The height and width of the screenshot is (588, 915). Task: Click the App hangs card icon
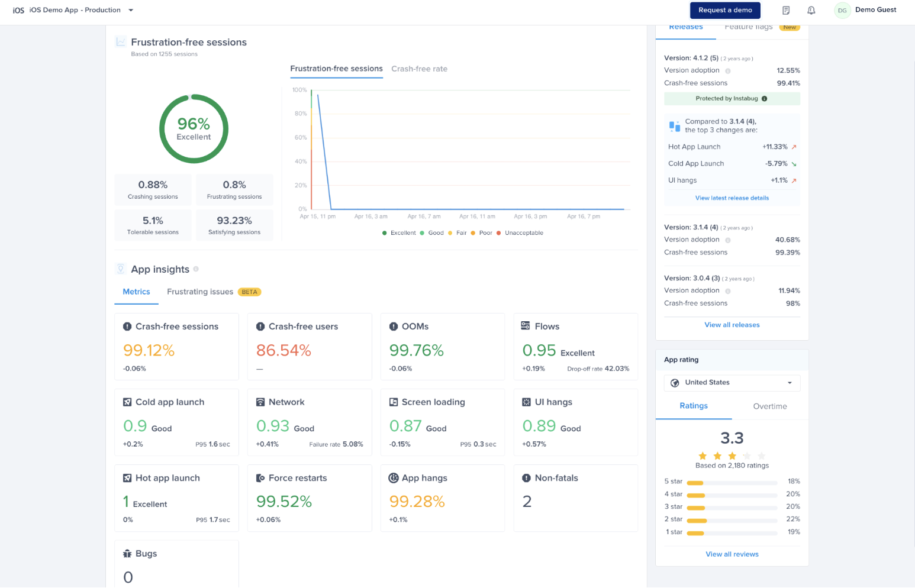(393, 478)
